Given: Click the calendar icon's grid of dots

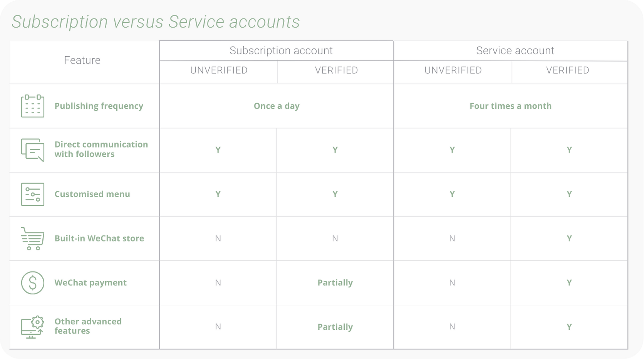Looking at the screenshot, I should click(33, 109).
